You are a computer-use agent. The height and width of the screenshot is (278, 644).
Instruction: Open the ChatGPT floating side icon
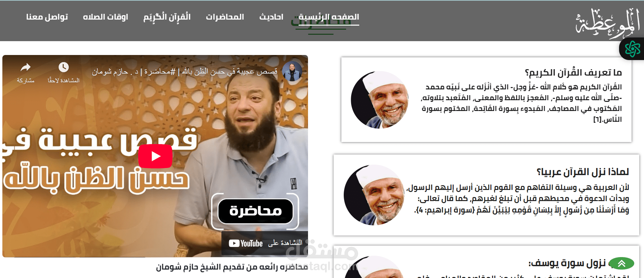click(632, 49)
